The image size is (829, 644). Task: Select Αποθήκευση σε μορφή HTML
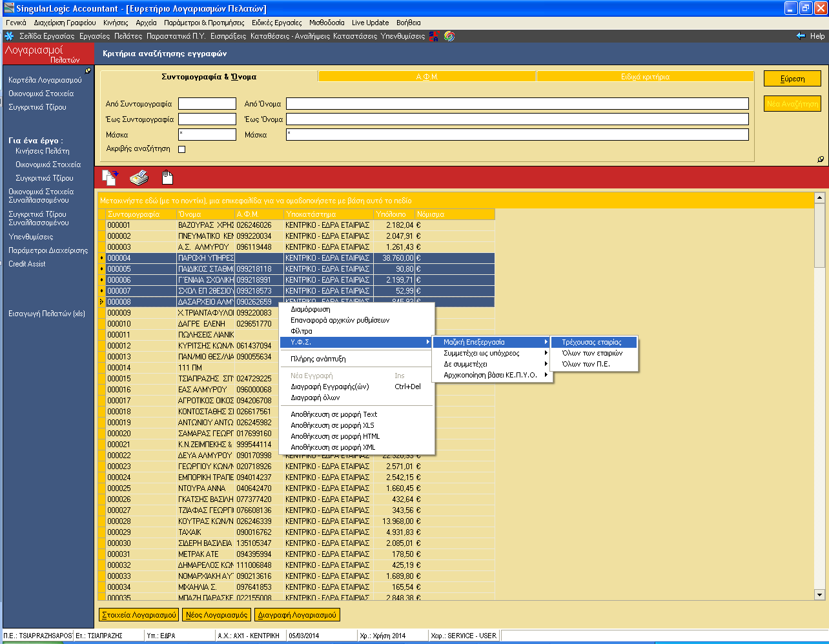click(x=357, y=436)
